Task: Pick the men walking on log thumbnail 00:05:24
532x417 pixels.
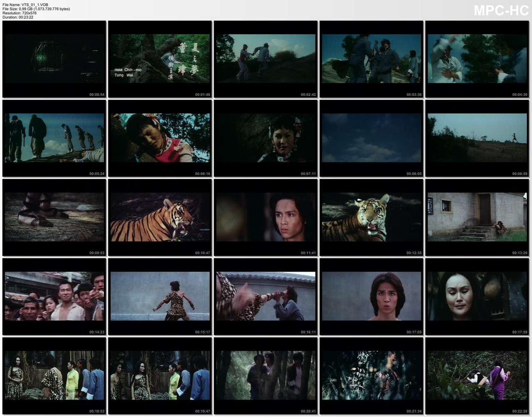Action: [x=54, y=138]
